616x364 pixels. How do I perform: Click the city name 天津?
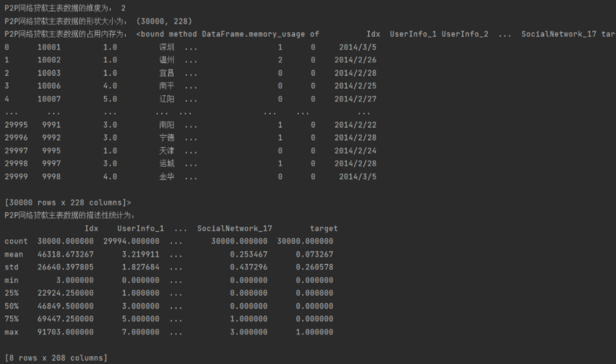[167, 150]
